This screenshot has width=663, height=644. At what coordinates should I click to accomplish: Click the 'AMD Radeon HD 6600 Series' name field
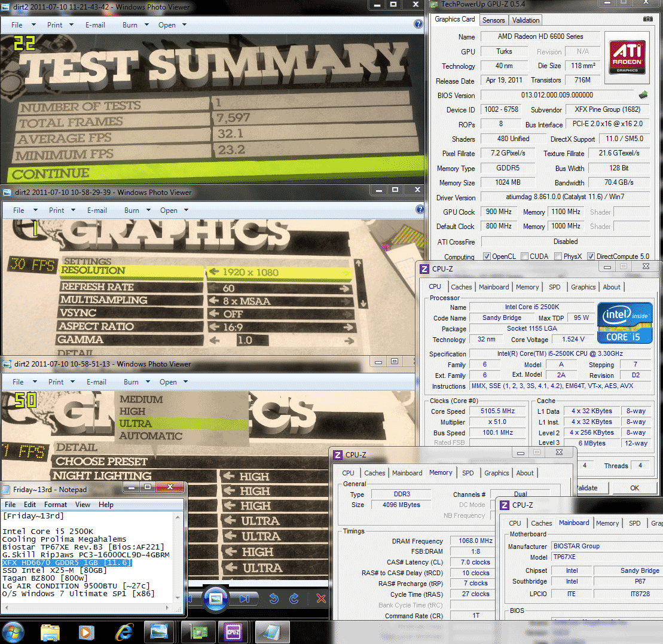click(x=540, y=37)
